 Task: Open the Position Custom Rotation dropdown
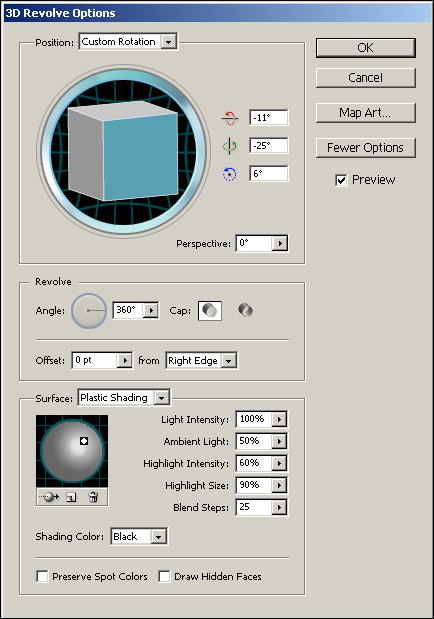tap(169, 42)
